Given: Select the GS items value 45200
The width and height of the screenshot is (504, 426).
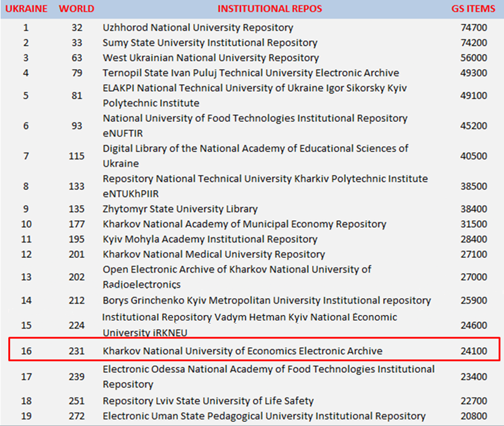Looking at the screenshot, I should click(474, 126).
